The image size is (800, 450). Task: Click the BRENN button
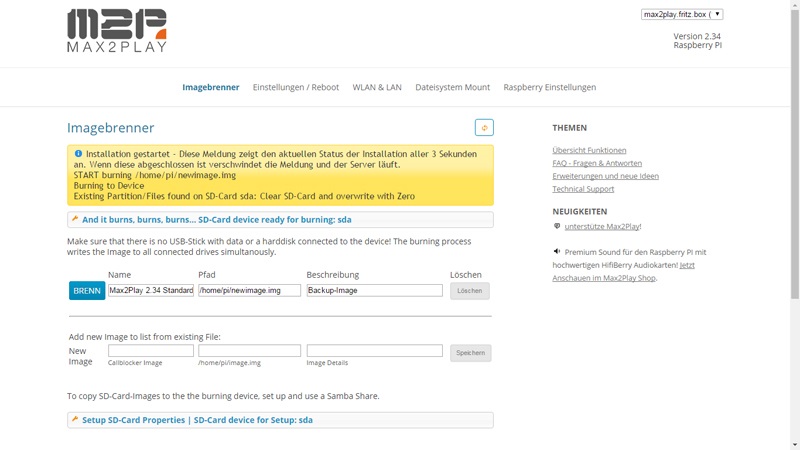pos(87,291)
